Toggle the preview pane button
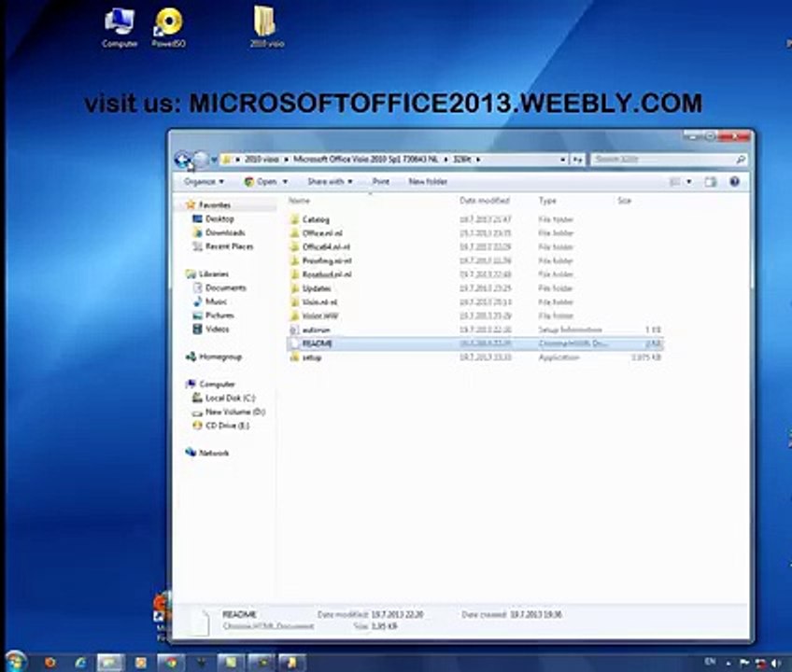792x672 pixels. click(x=711, y=182)
